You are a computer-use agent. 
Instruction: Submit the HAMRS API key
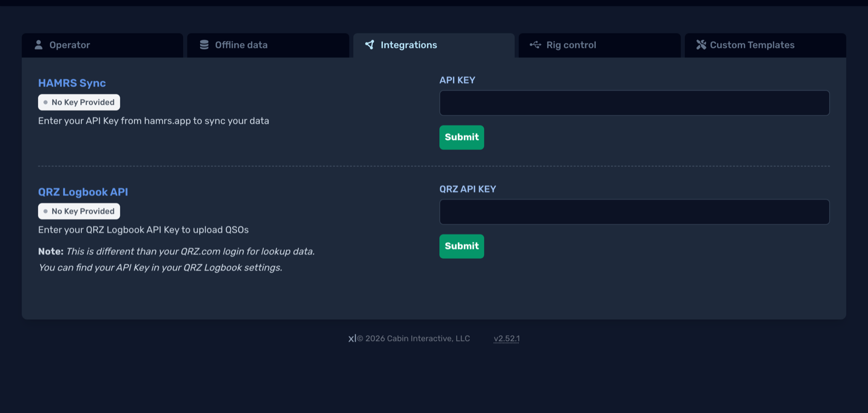tap(462, 138)
